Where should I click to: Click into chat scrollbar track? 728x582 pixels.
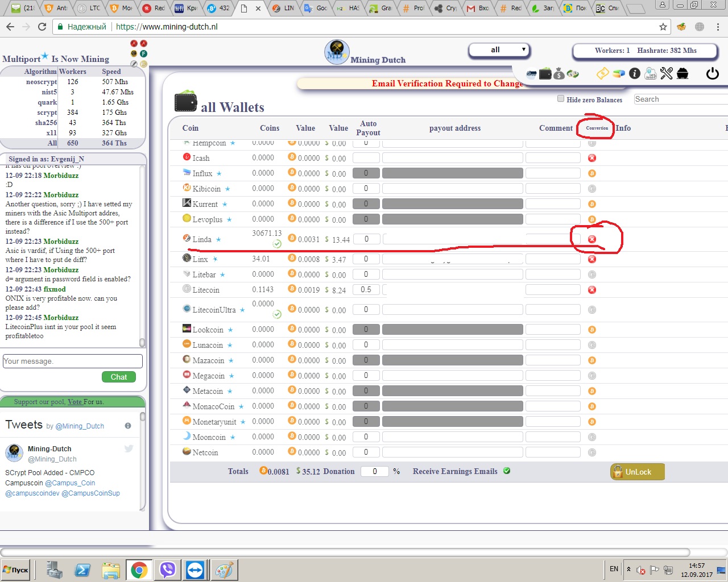click(142, 256)
